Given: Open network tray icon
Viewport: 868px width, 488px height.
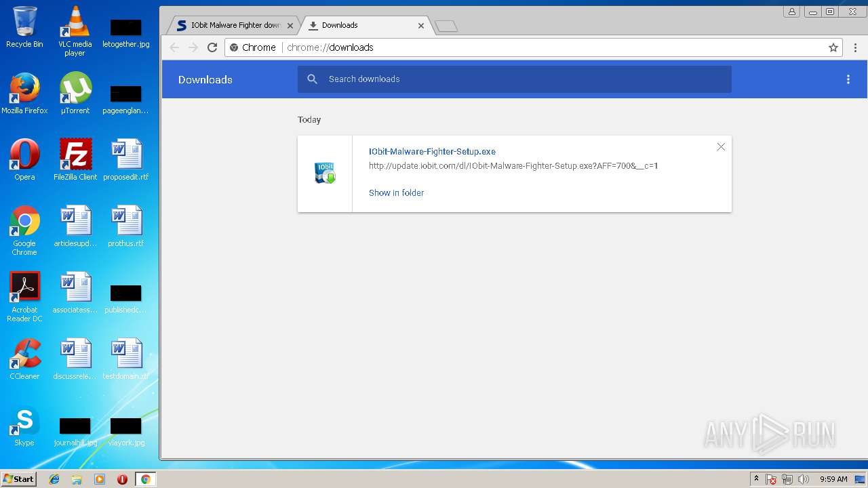Looking at the screenshot, I should (787, 479).
